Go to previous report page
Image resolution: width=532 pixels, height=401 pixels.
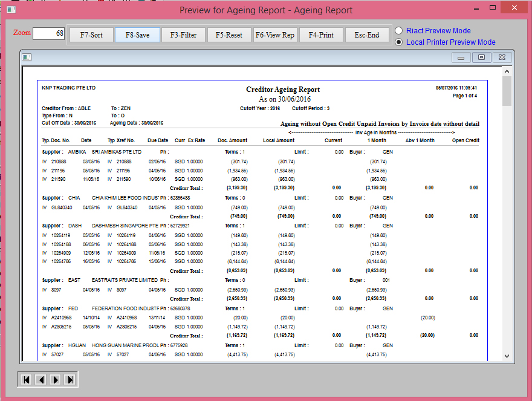click(x=41, y=379)
